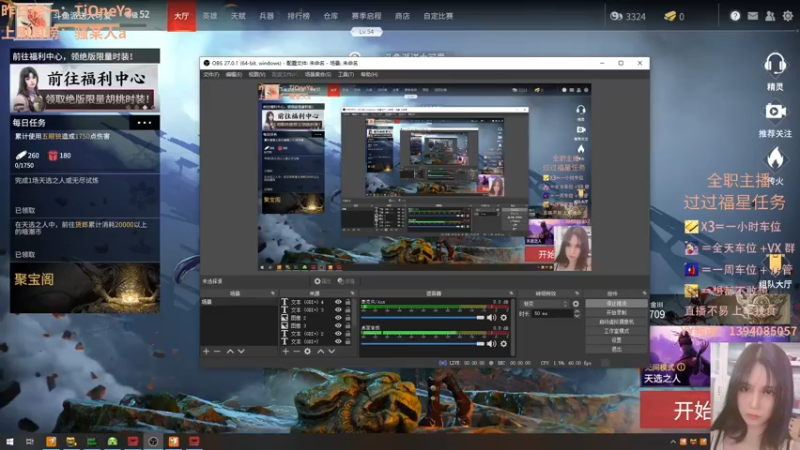The height and width of the screenshot is (450, 800).
Task: Open the help question-mark icon in game header
Action: pos(735,16)
